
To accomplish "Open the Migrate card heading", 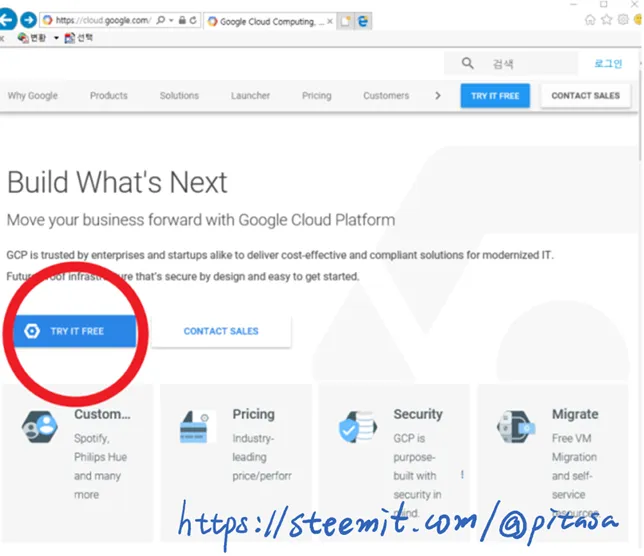I will point(575,414).
